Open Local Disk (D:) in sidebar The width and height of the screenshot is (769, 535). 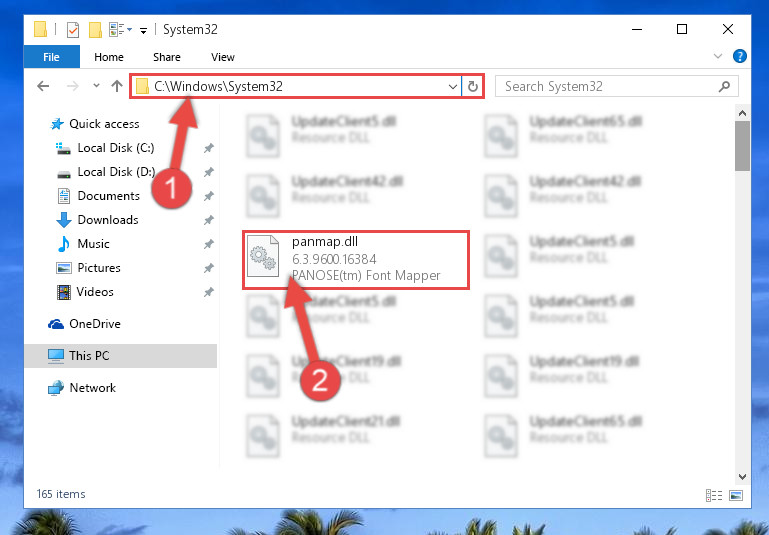[x=105, y=172]
